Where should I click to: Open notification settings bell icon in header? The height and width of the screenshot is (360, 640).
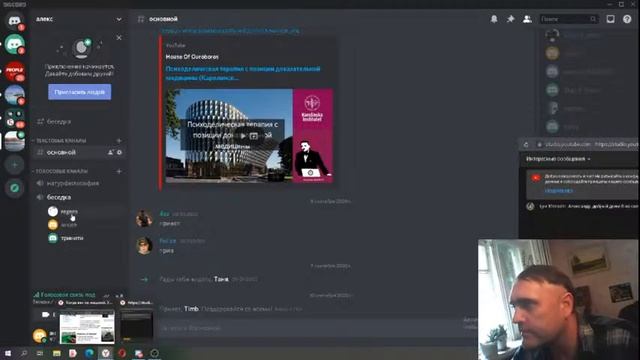[494, 19]
